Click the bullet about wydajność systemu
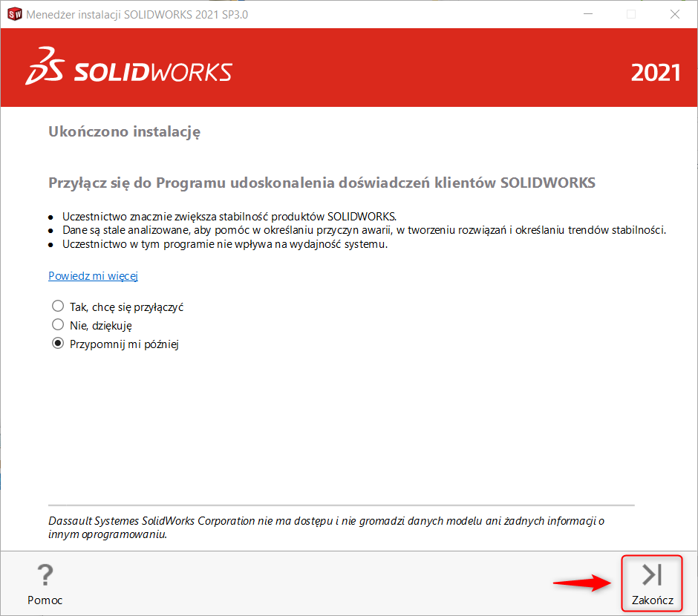The width and height of the screenshot is (698, 616). pyautogui.click(x=225, y=243)
